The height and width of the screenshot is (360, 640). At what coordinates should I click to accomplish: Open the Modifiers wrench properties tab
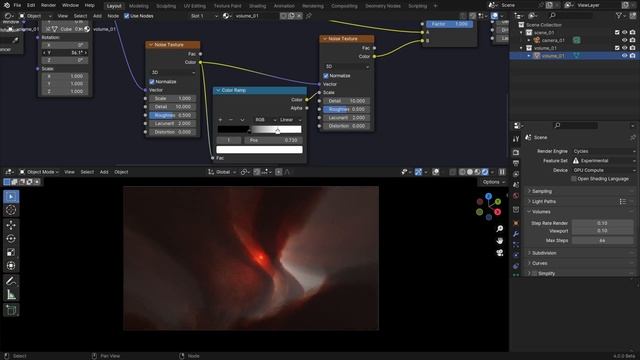pos(516,234)
